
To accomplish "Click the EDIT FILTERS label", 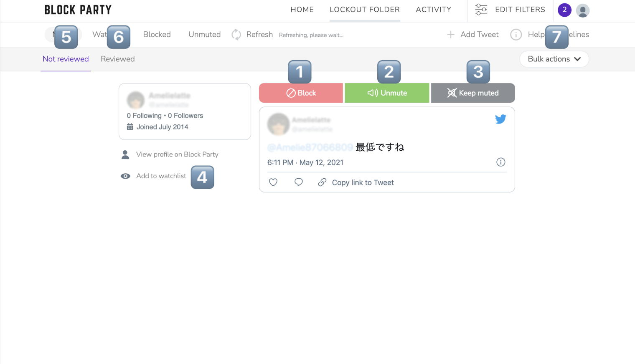I will pyautogui.click(x=520, y=10).
